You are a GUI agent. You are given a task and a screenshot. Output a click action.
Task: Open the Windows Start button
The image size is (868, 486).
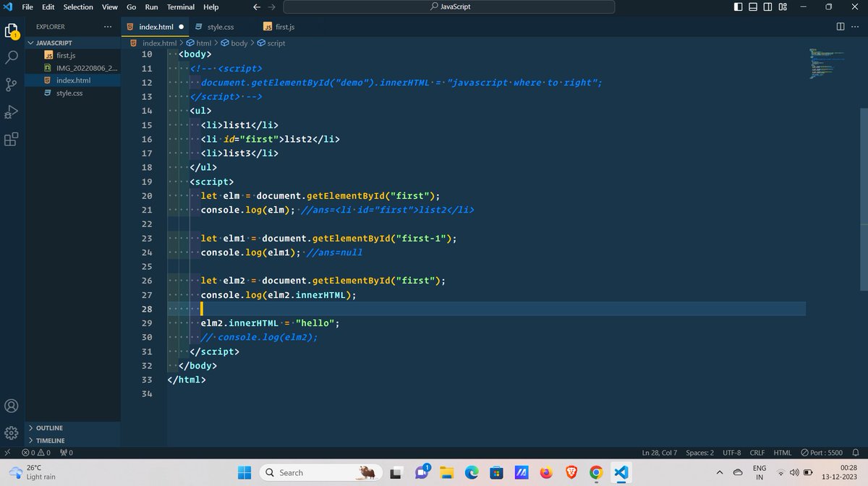(x=244, y=472)
